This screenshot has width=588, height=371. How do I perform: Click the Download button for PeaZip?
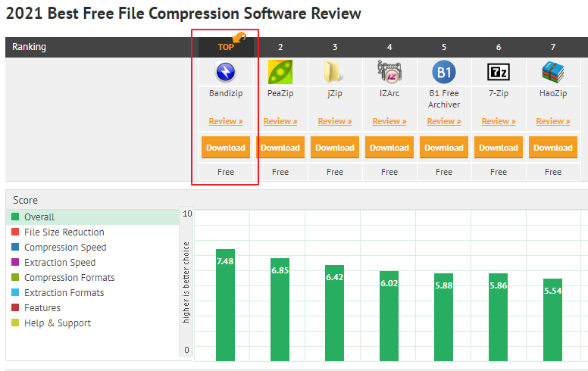point(280,148)
